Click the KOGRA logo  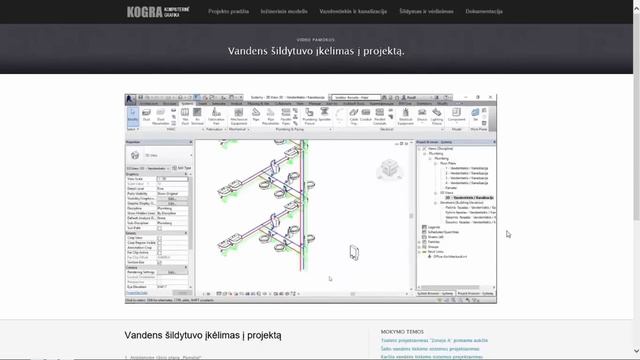158,11
